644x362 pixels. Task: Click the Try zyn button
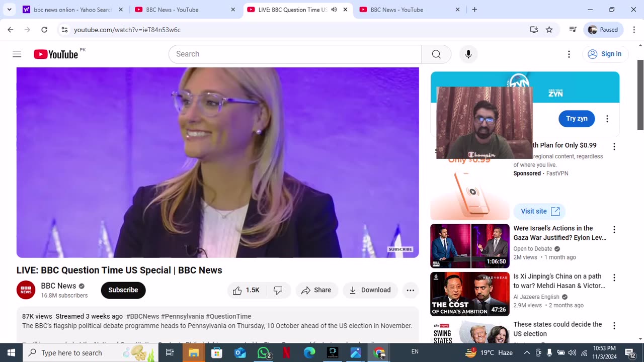[x=577, y=119]
